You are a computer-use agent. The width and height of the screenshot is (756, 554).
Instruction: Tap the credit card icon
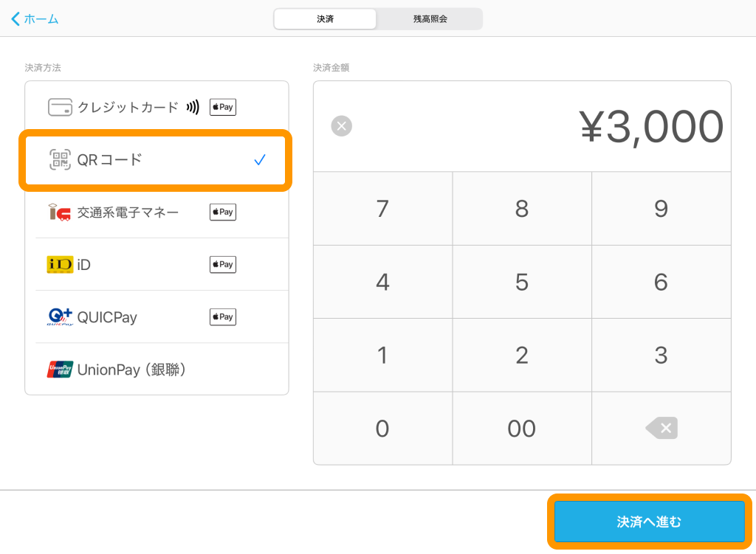coord(60,108)
